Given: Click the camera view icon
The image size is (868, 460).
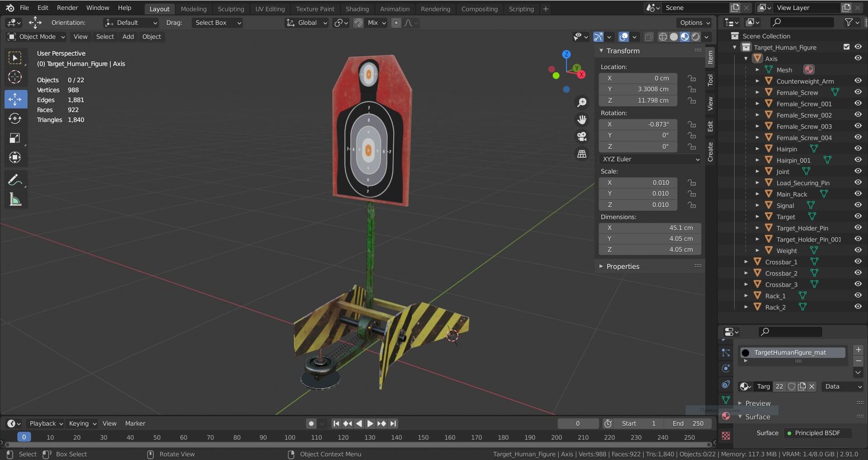Looking at the screenshot, I should click(x=582, y=136).
